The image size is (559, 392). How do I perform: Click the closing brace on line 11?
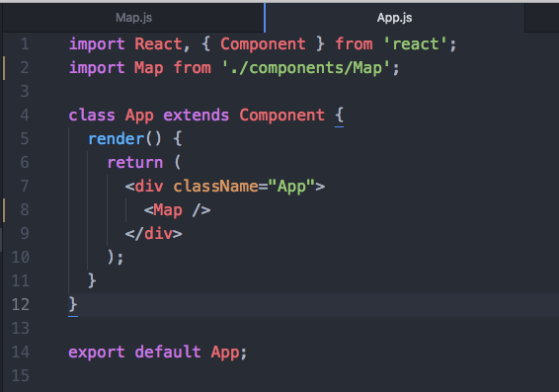tap(92, 280)
